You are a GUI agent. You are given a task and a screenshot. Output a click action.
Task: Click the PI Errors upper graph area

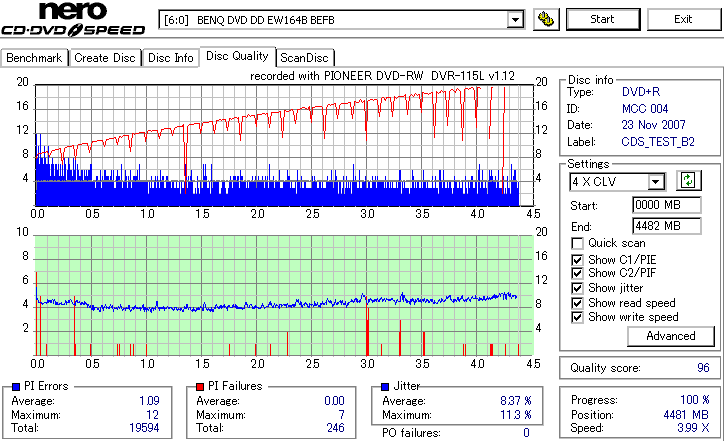tap(284, 145)
